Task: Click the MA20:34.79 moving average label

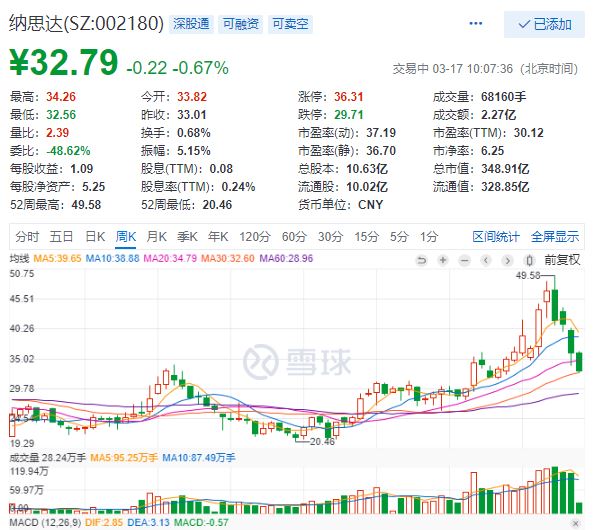Action: point(170,258)
